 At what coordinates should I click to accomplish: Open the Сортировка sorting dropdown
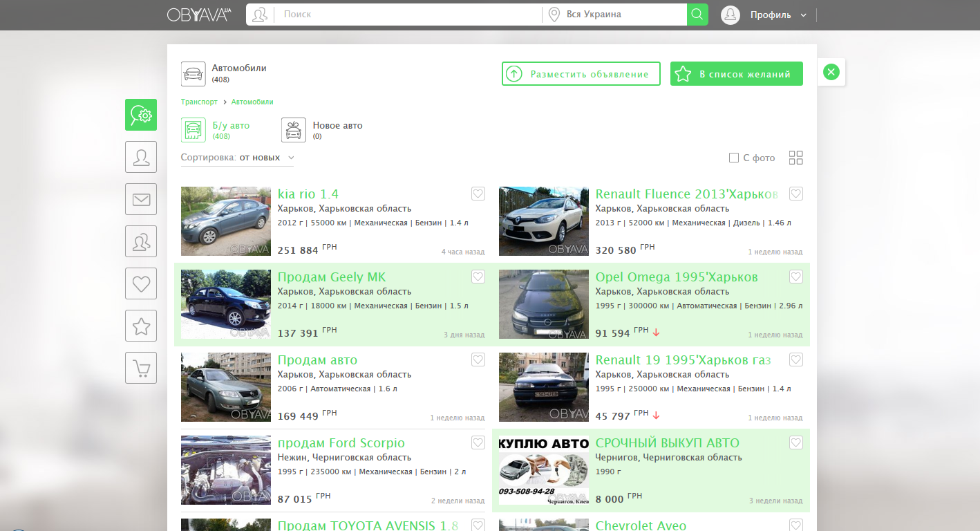[x=237, y=158]
